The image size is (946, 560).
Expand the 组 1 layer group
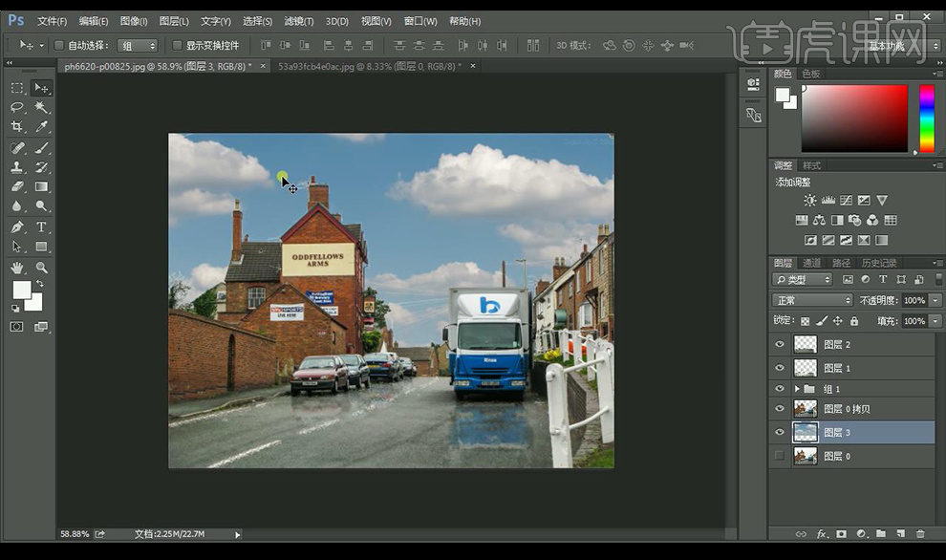pyautogui.click(x=797, y=389)
